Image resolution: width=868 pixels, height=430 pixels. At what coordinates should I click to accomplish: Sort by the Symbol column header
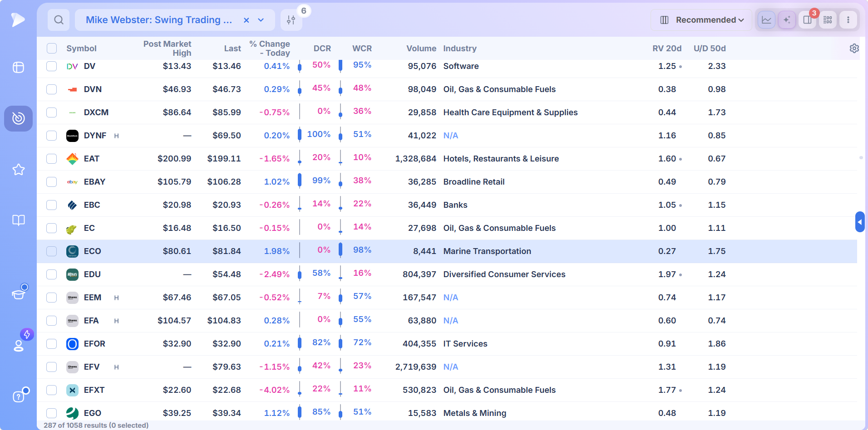pos(81,49)
